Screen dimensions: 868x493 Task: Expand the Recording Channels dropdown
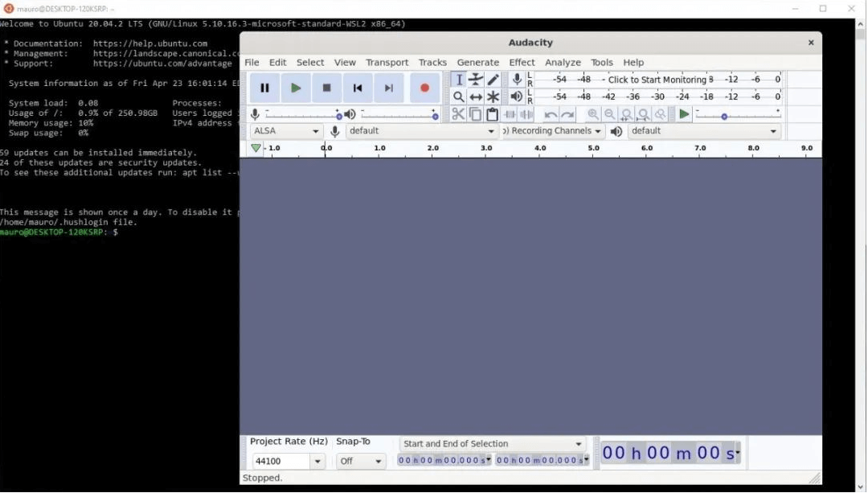[553, 131]
